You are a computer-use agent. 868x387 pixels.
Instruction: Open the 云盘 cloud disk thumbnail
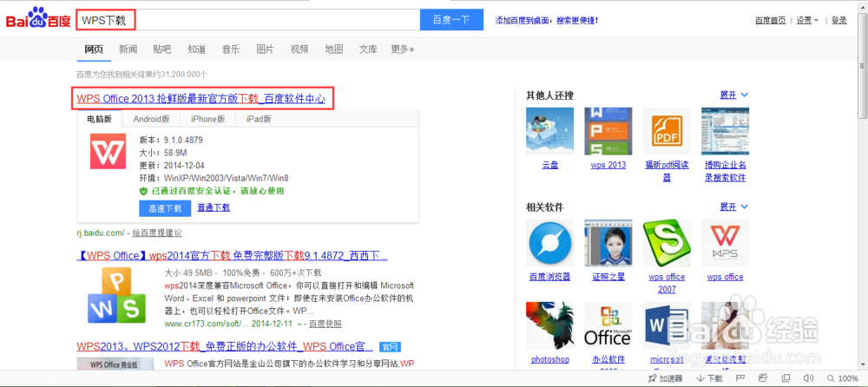point(549,131)
